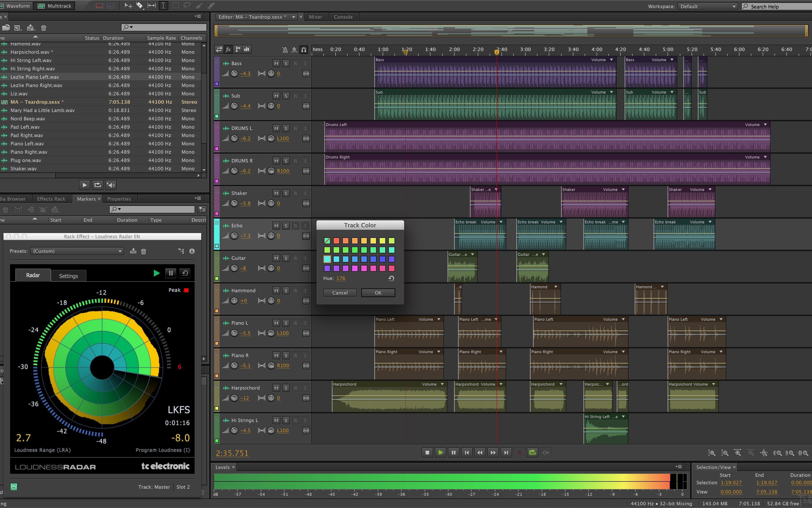Toggle snapping with the magnet icon
This screenshot has width=812, height=508.
[x=303, y=49]
